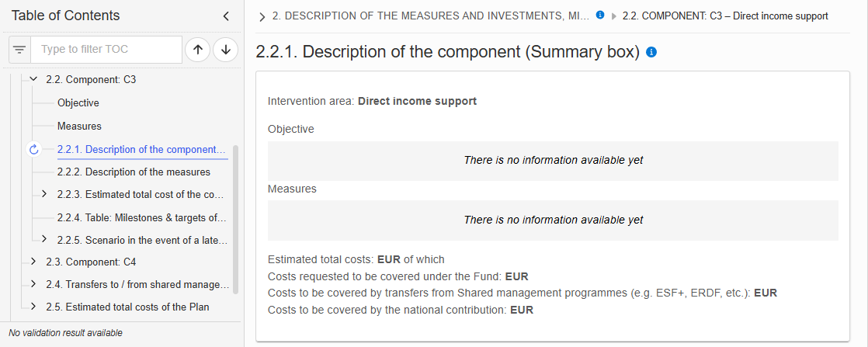Open 2.2.2. Description of the measures
868x347 pixels.
134,172
